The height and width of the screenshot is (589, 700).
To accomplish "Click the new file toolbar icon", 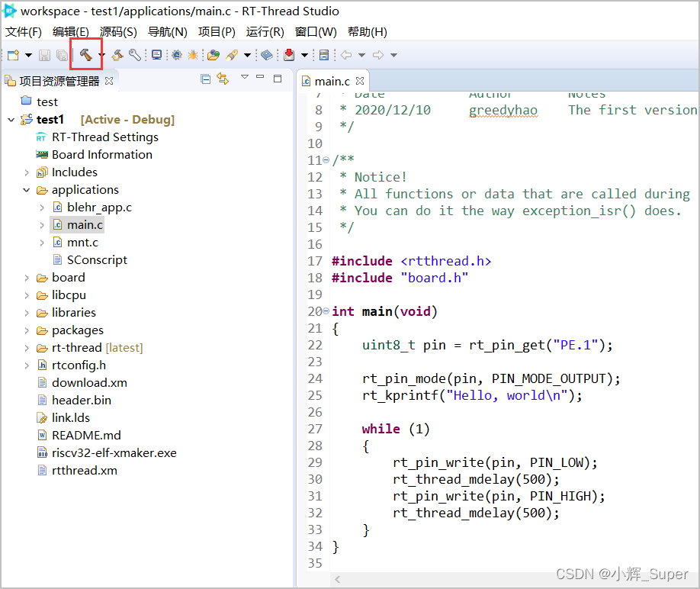I will 14,55.
